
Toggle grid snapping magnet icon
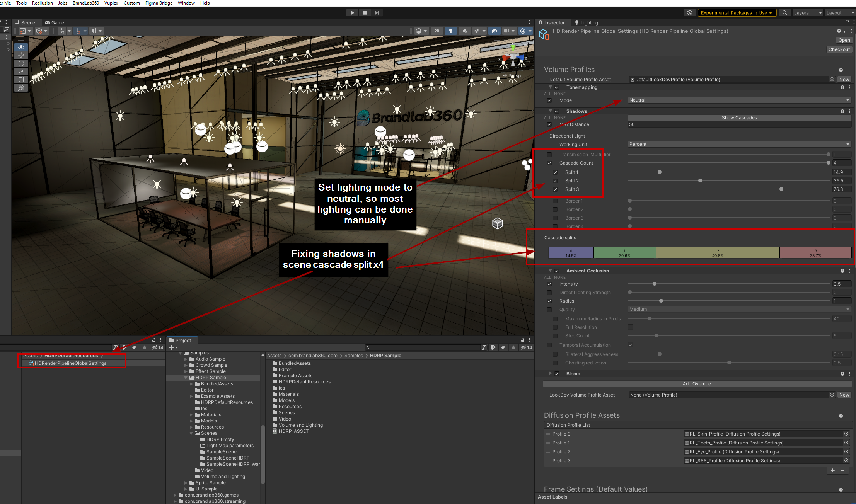pyautogui.click(x=78, y=31)
